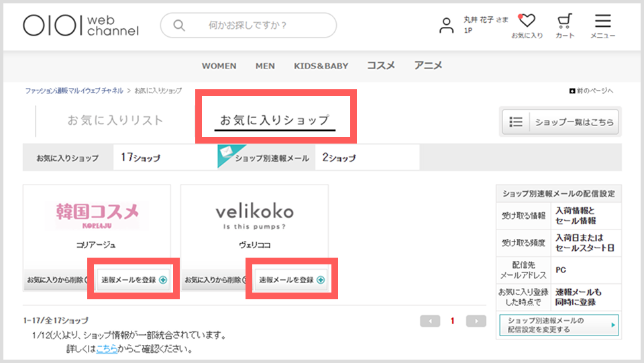This screenshot has width=644, height=363.
Task: Register 速報メールを登録 for ヴェリココ
Action: pos(292,280)
